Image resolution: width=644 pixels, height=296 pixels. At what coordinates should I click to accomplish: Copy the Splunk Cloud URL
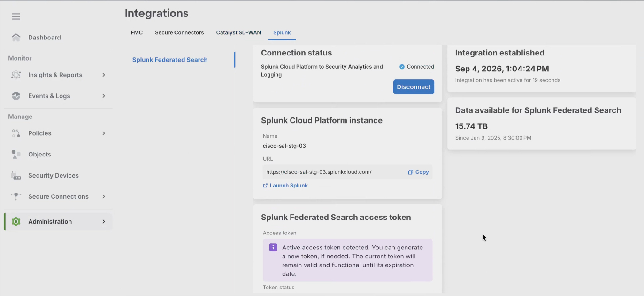[418, 172]
